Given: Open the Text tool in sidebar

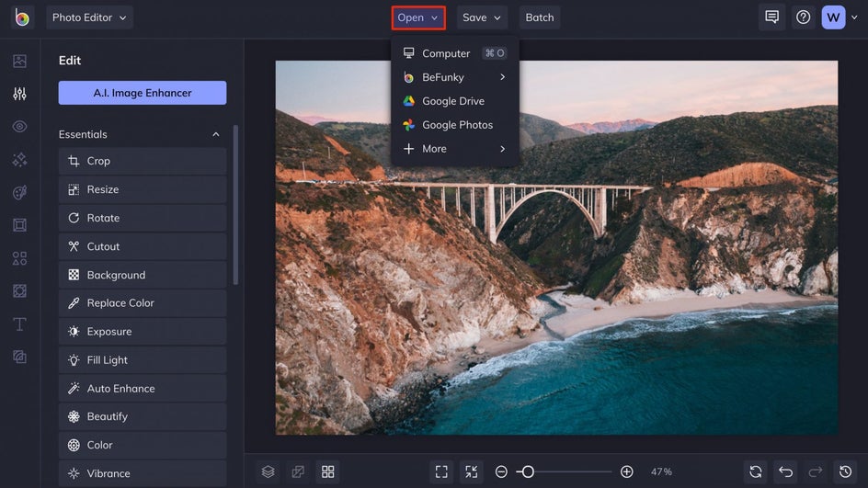Looking at the screenshot, I should point(19,323).
